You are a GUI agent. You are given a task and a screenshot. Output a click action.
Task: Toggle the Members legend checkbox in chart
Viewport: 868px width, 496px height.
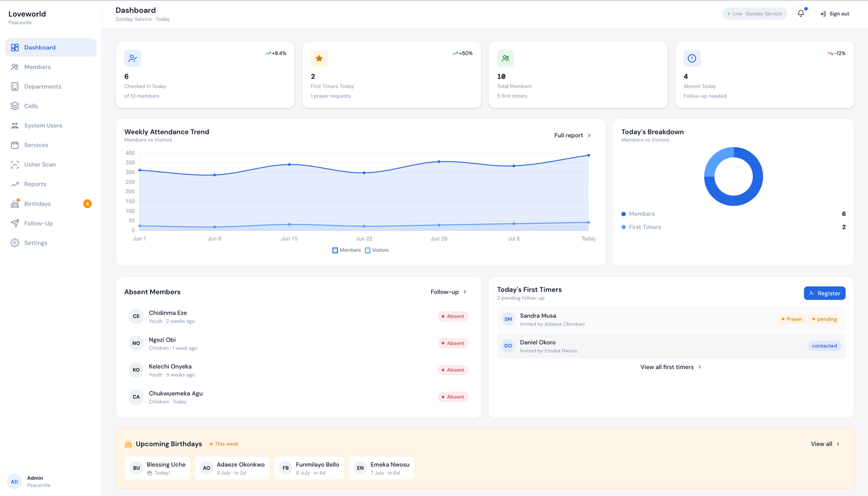coord(335,250)
